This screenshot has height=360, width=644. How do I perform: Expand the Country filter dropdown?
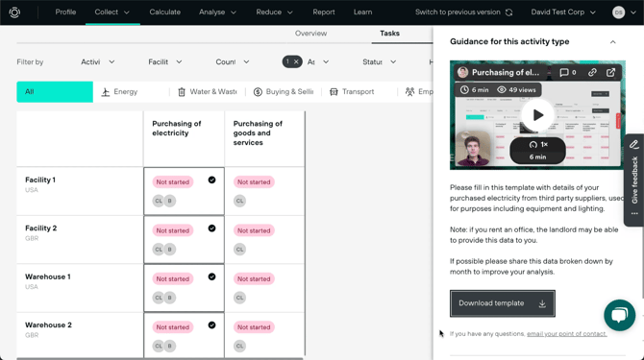point(233,61)
